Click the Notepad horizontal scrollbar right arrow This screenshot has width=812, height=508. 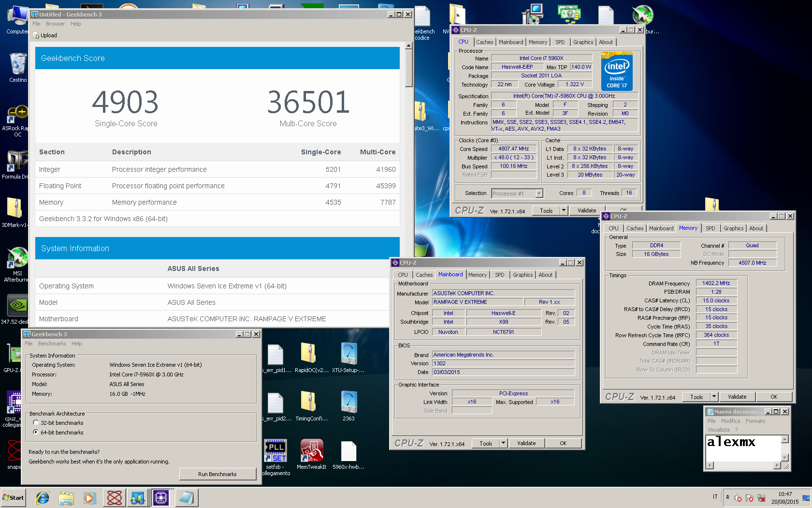tap(777, 465)
